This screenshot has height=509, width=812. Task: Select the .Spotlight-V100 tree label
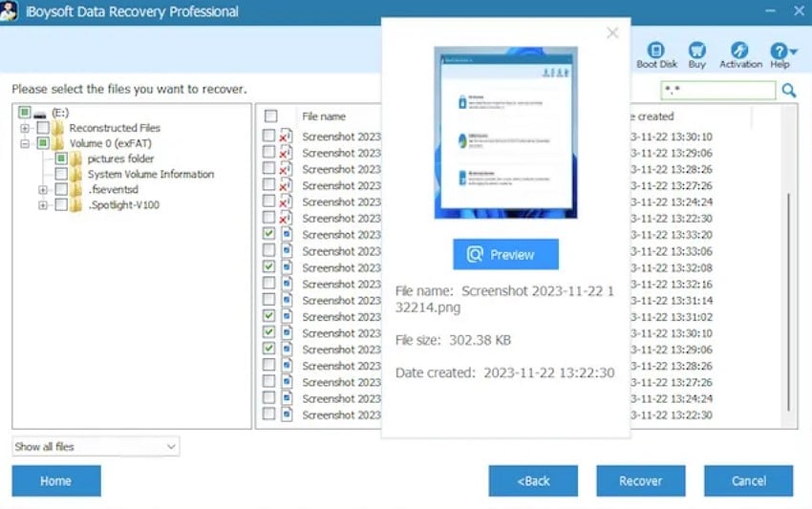click(x=123, y=205)
